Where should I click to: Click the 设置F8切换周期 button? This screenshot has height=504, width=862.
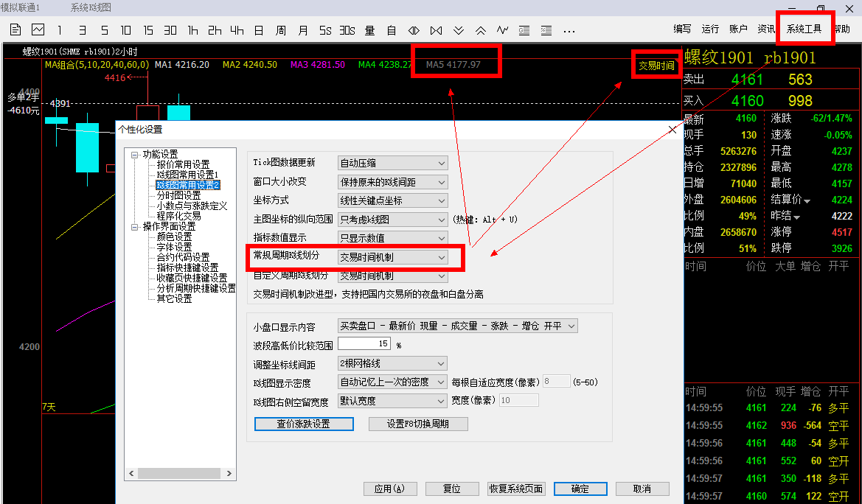coord(418,424)
